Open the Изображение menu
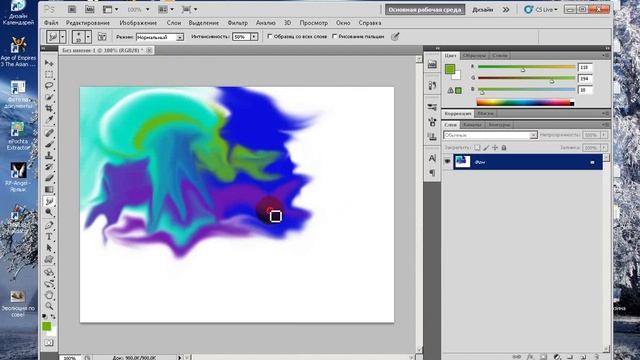 (138, 23)
